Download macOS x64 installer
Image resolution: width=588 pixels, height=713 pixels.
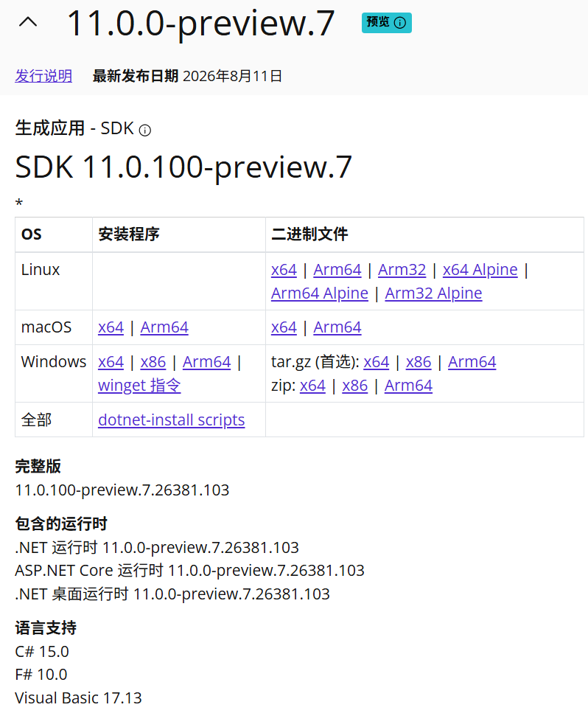(x=111, y=327)
